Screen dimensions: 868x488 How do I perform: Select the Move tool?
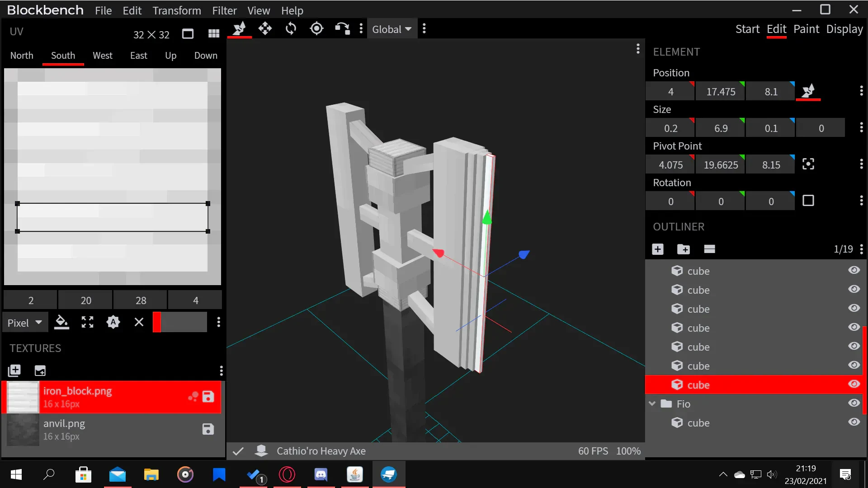click(x=265, y=29)
